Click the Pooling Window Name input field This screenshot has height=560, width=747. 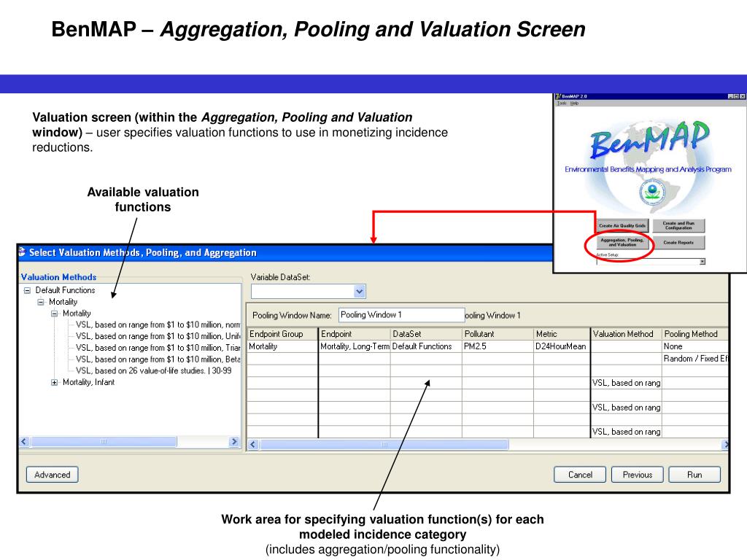tap(402, 315)
